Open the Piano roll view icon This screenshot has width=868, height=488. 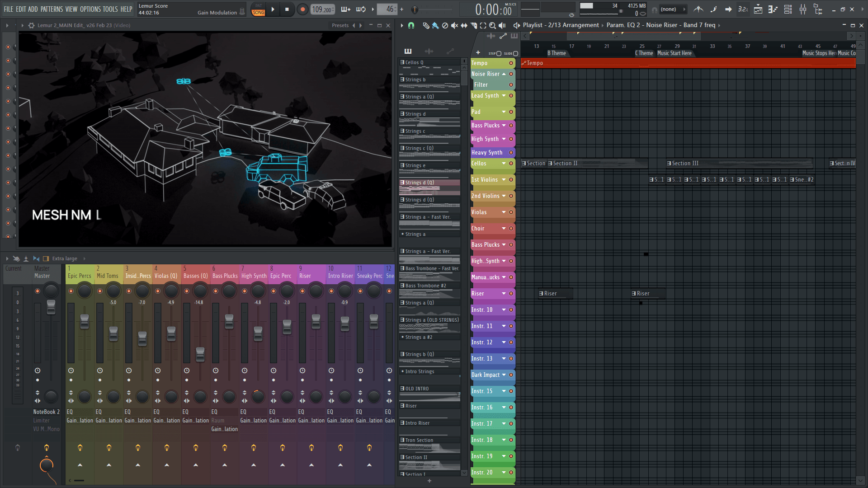point(773,9)
